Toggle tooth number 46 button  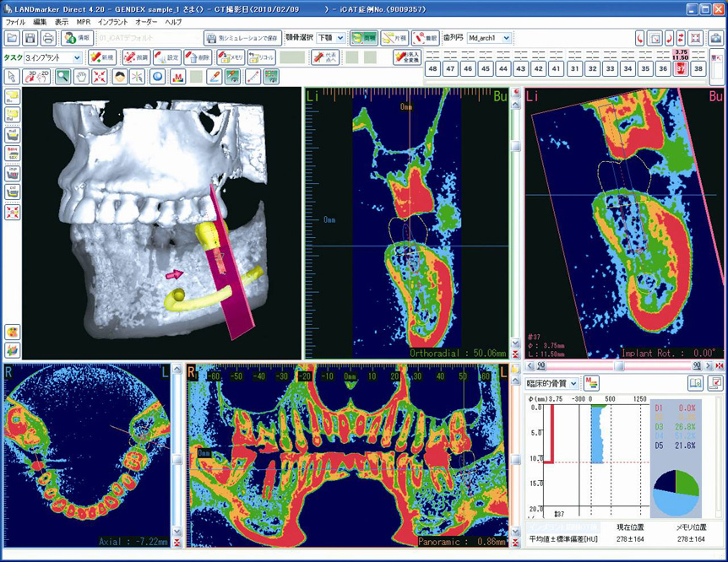tap(467, 68)
